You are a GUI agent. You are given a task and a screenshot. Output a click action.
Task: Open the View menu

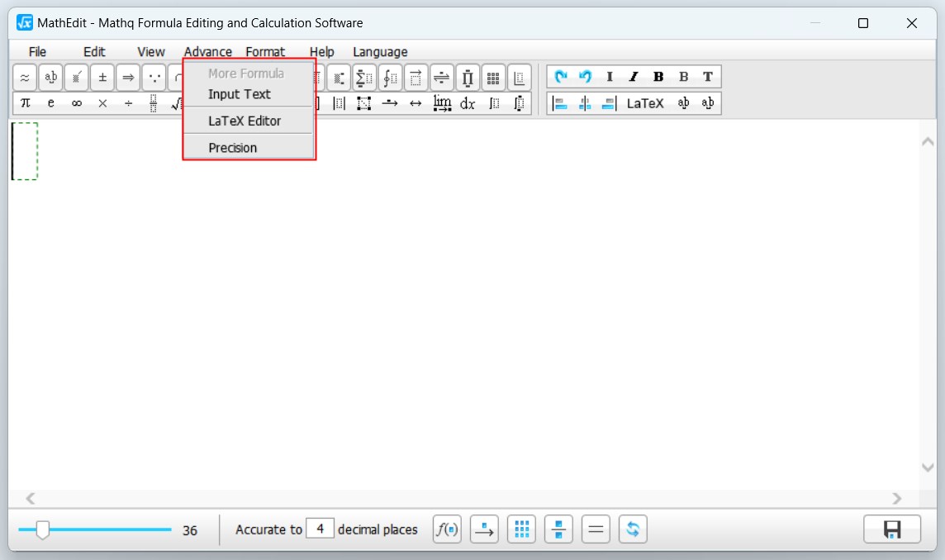[150, 52]
